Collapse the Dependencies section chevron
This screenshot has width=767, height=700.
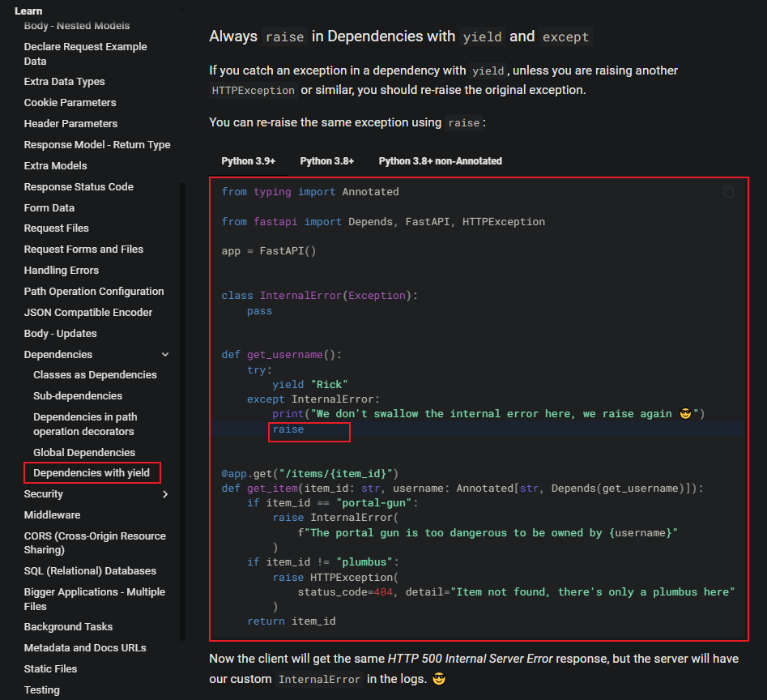coord(165,355)
